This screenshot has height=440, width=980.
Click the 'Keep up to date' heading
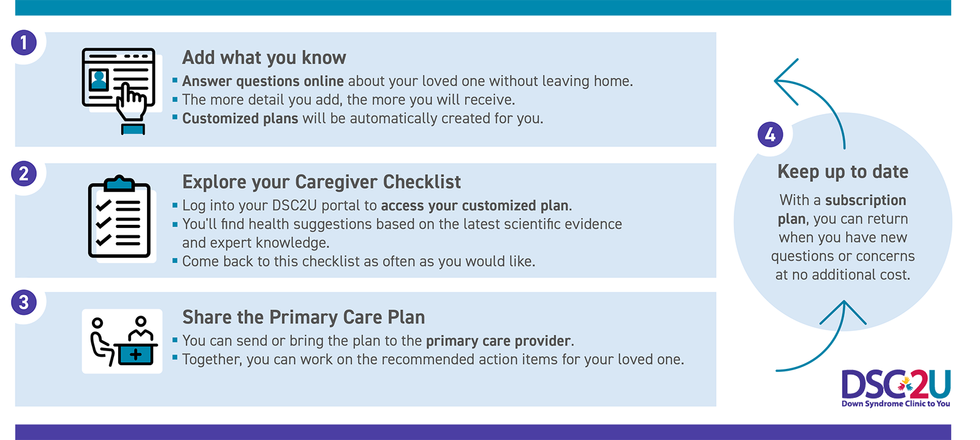[x=843, y=172]
